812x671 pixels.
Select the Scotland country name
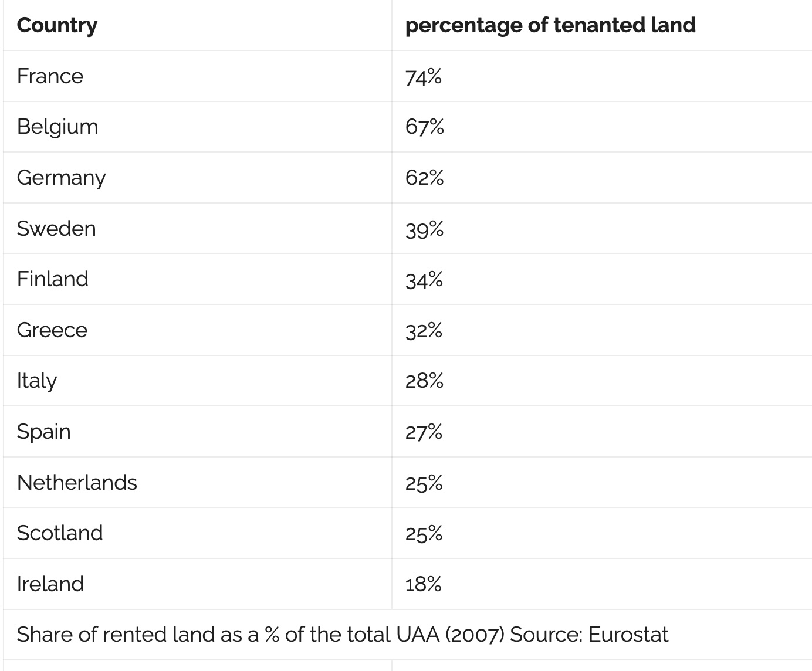(60, 533)
